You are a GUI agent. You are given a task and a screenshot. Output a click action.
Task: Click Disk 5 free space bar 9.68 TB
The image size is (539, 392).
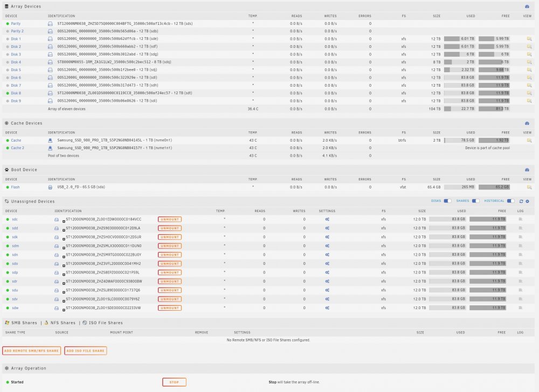point(494,69)
